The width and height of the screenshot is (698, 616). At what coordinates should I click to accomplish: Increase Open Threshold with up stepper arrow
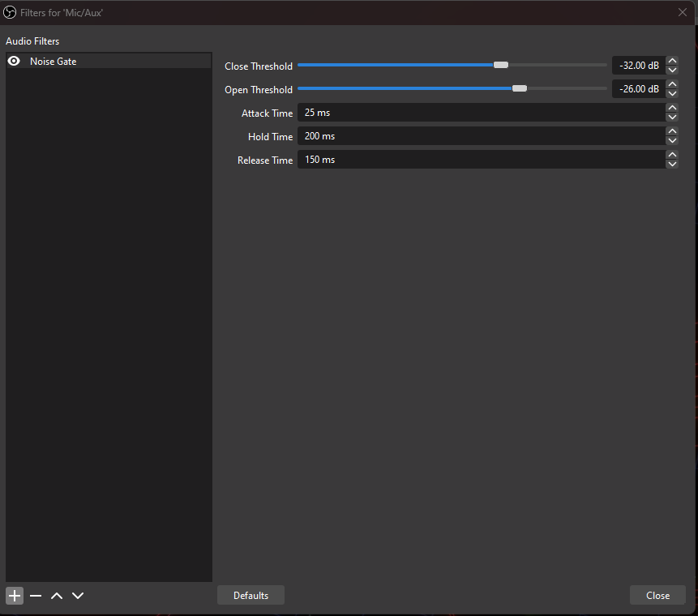tap(672, 84)
